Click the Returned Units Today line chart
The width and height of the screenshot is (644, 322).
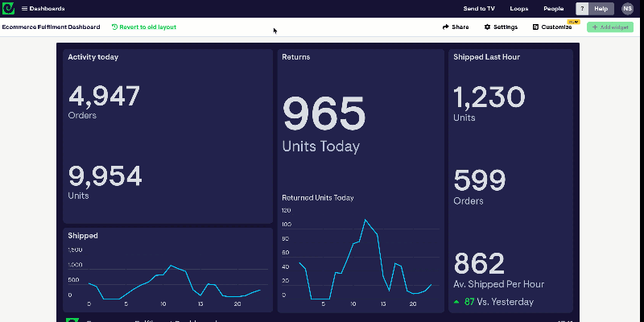361,258
